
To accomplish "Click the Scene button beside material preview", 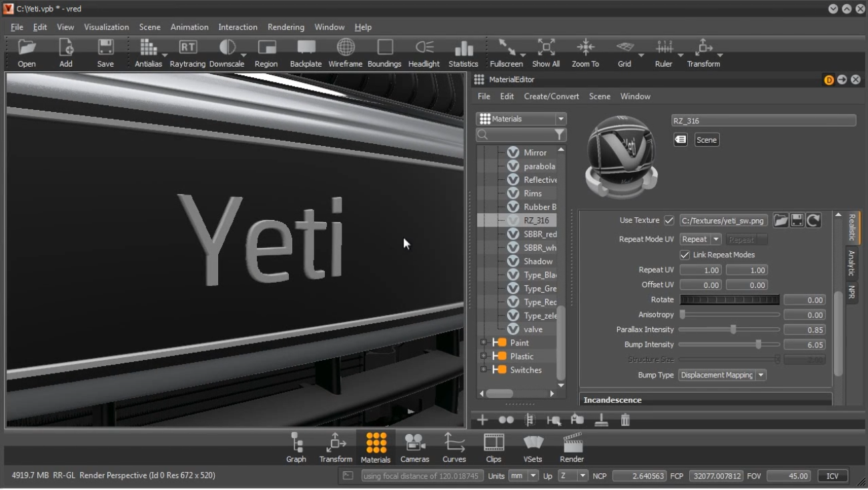I will point(707,140).
